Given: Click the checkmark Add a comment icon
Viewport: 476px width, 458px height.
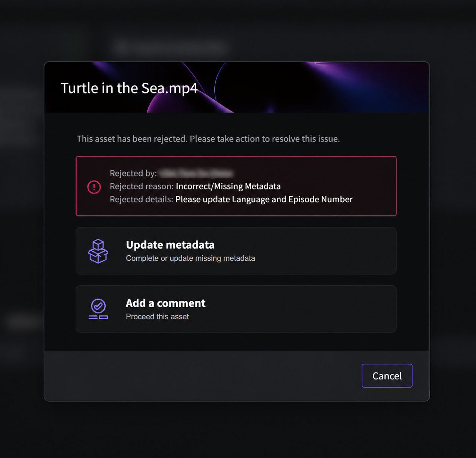Looking at the screenshot, I should (98, 309).
